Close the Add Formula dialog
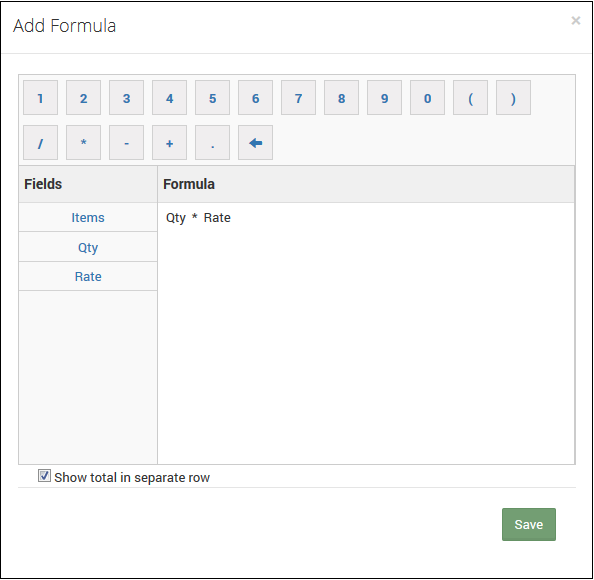Image resolution: width=594 pixels, height=580 pixels. [576, 20]
